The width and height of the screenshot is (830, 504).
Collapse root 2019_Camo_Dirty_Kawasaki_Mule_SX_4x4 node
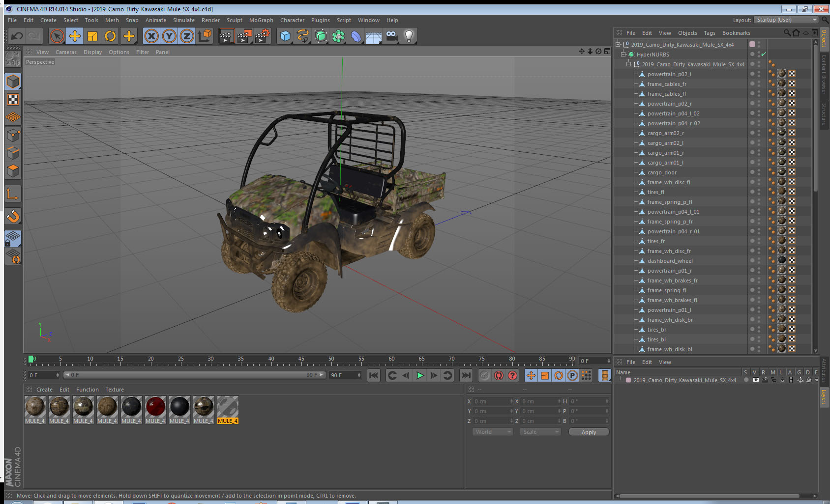click(x=618, y=44)
